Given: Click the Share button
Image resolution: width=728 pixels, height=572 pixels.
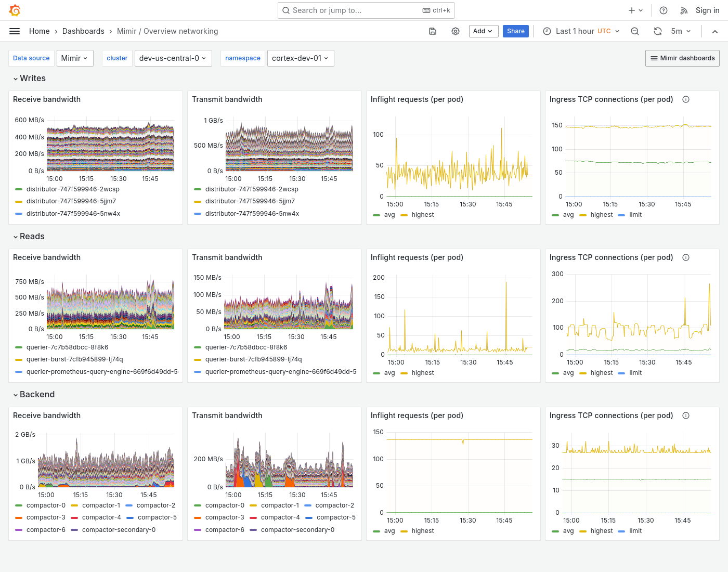Looking at the screenshot, I should click(x=515, y=31).
